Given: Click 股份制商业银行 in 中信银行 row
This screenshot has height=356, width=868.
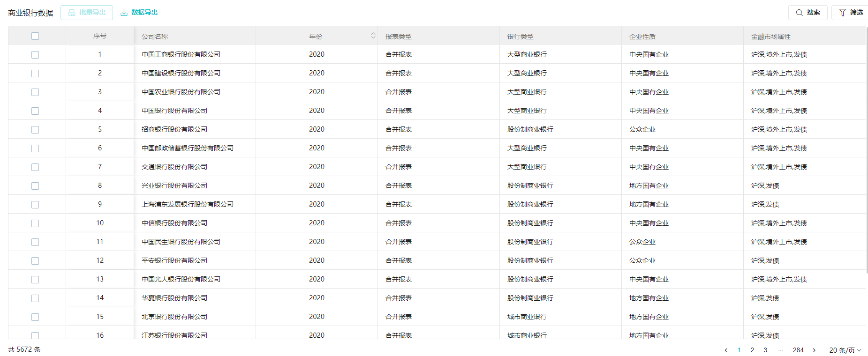Looking at the screenshot, I should [x=530, y=223].
